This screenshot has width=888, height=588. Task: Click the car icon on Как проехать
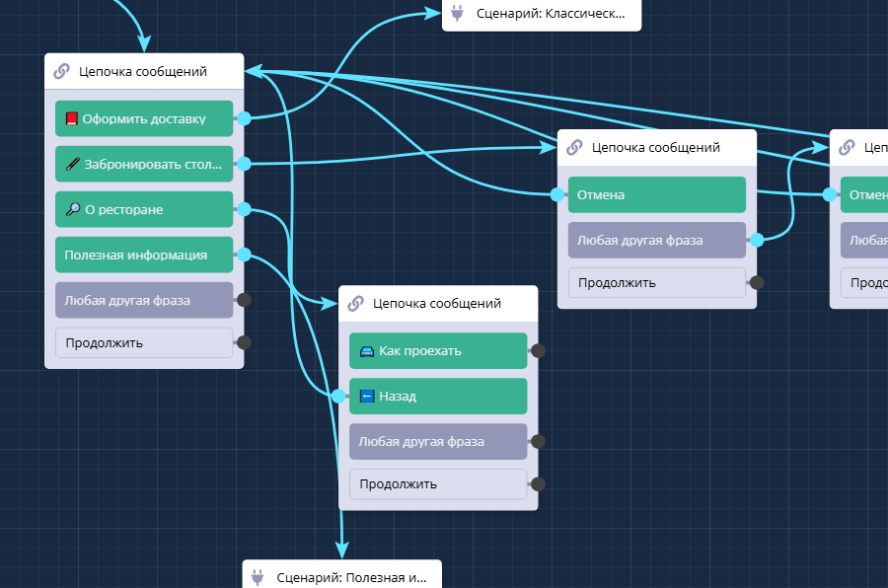366,351
